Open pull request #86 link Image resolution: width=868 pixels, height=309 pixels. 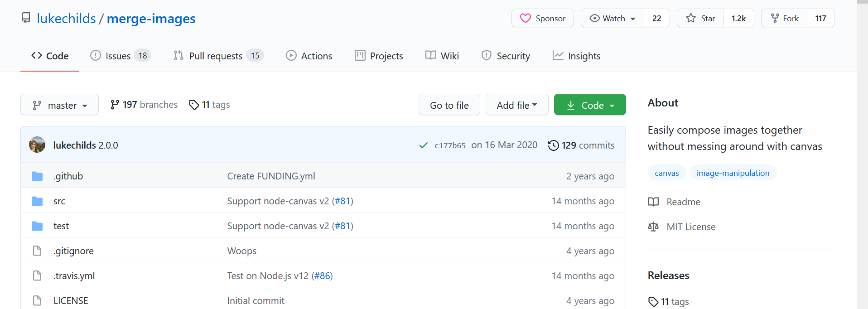(322, 276)
